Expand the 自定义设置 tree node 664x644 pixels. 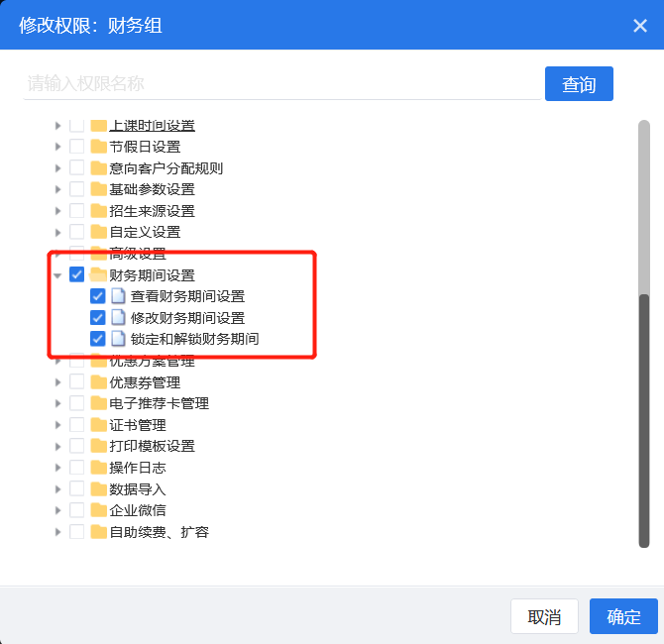58,232
